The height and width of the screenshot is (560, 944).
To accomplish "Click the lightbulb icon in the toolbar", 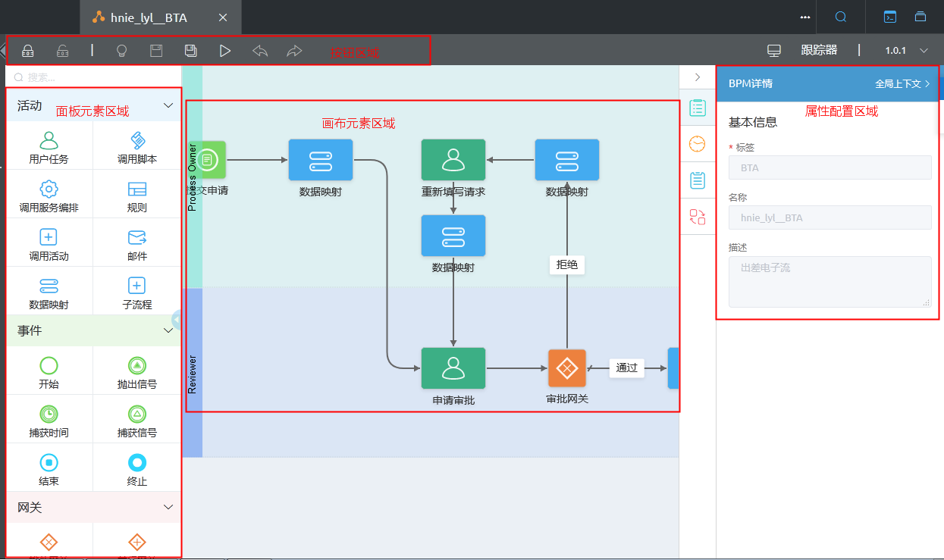I will tap(121, 51).
